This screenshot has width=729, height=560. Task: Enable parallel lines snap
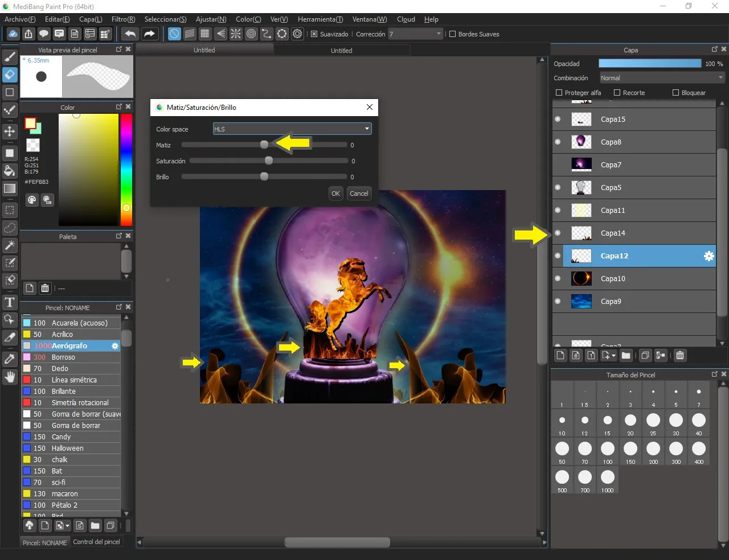click(x=190, y=34)
